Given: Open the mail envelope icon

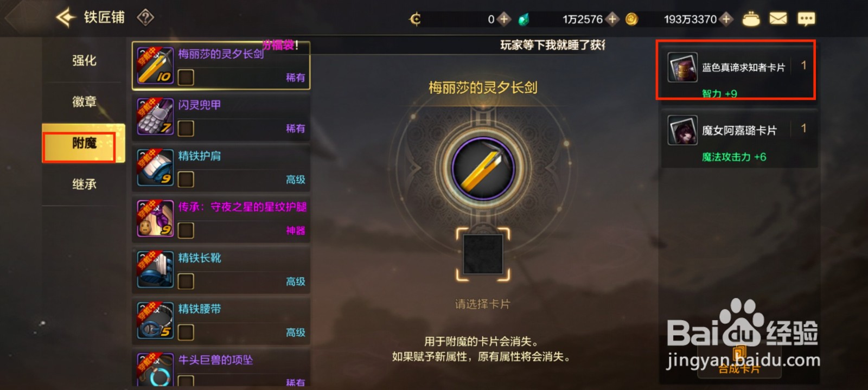Looking at the screenshot, I should [x=778, y=19].
